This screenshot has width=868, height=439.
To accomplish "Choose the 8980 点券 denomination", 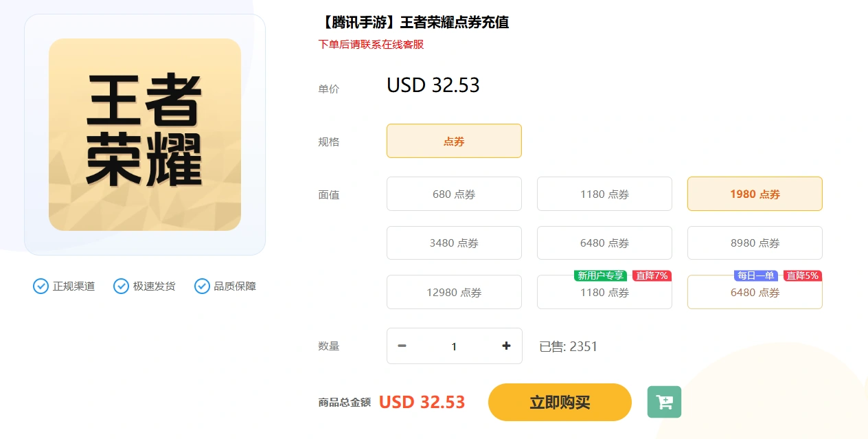I will [x=755, y=243].
